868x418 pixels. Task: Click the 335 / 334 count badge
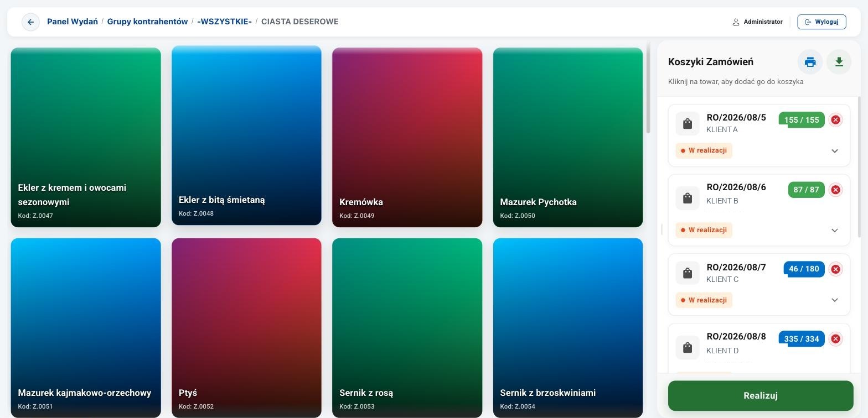pos(802,339)
